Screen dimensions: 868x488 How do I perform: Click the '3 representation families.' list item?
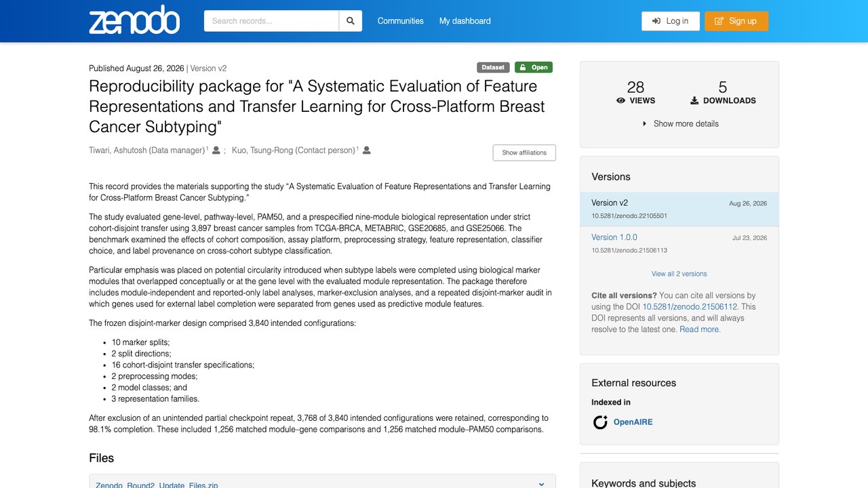[156, 399]
